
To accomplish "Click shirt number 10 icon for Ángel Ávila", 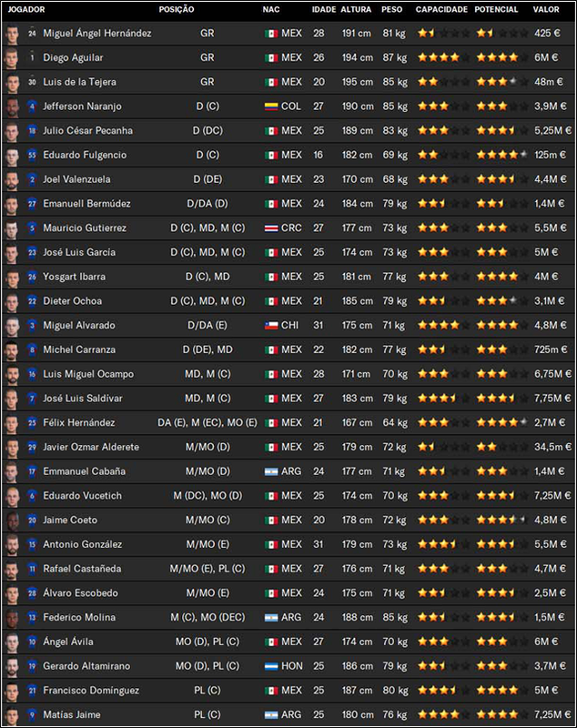I will [x=32, y=642].
